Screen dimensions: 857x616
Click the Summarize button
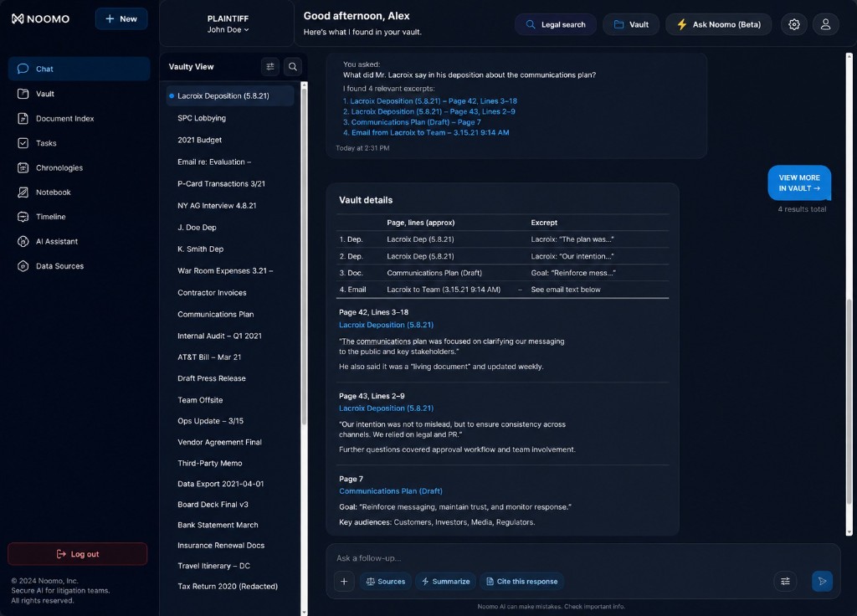(445, 581)
